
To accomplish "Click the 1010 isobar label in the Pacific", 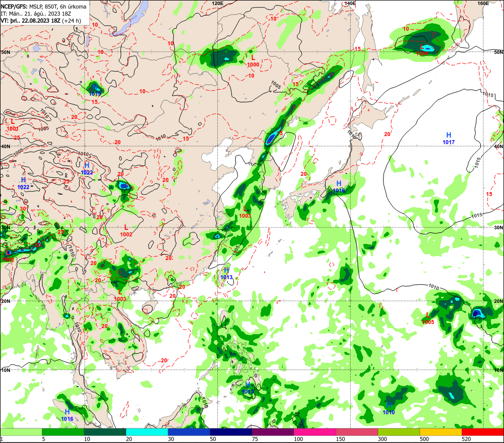I will tap(433, 286).
